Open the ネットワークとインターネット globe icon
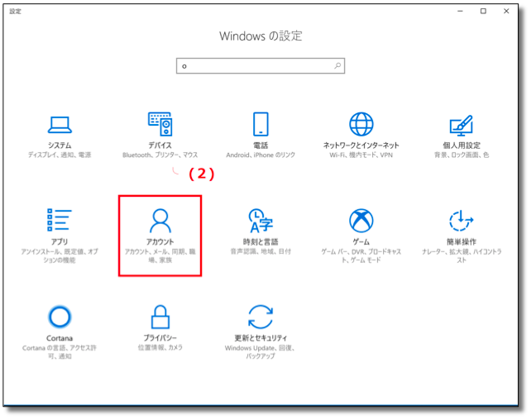Screen dimensions: 531x420 pos(361,124)
